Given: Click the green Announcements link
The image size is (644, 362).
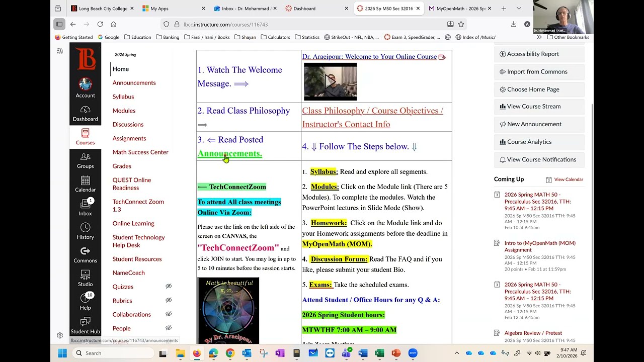Looking at the screenshot, I should click(230, 153).
